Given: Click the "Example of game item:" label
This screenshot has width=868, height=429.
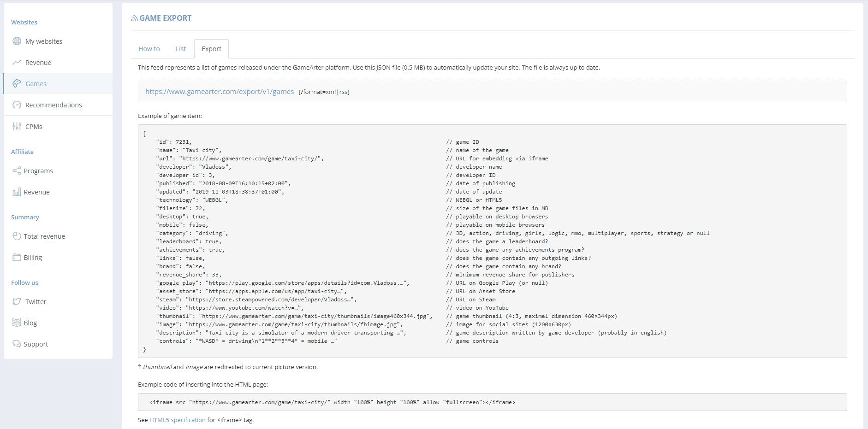Looking at the screenshot, I should (170, 116).
